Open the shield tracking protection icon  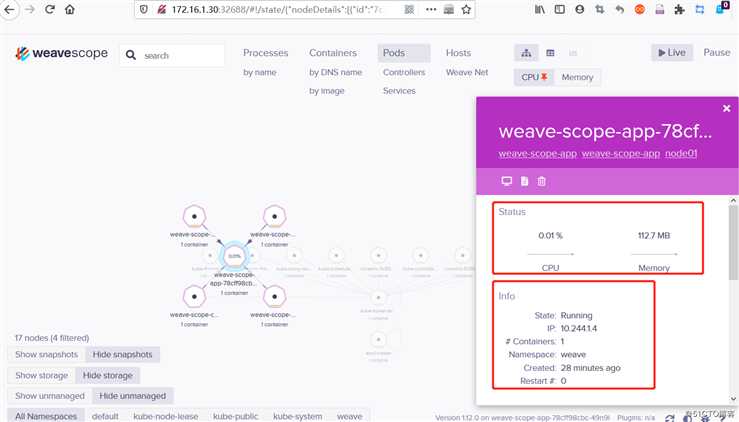tap(144, 9)
